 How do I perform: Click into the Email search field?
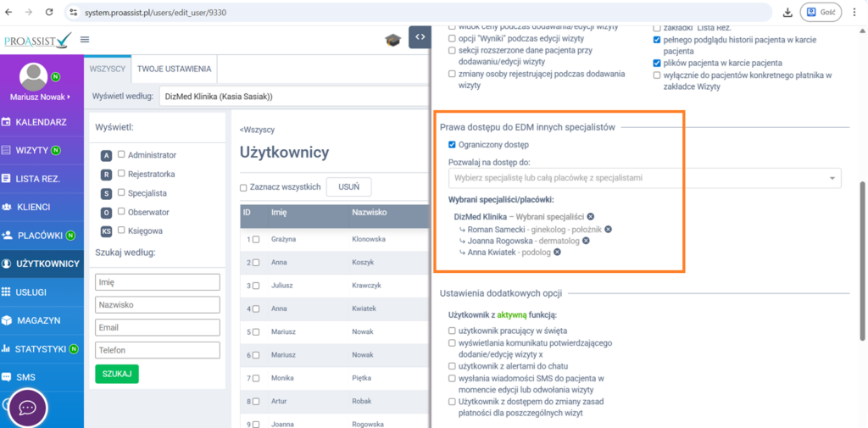(158, 327)
